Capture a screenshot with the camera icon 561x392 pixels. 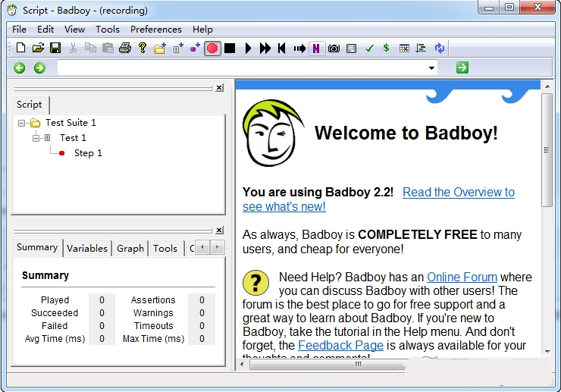[334, 49]
